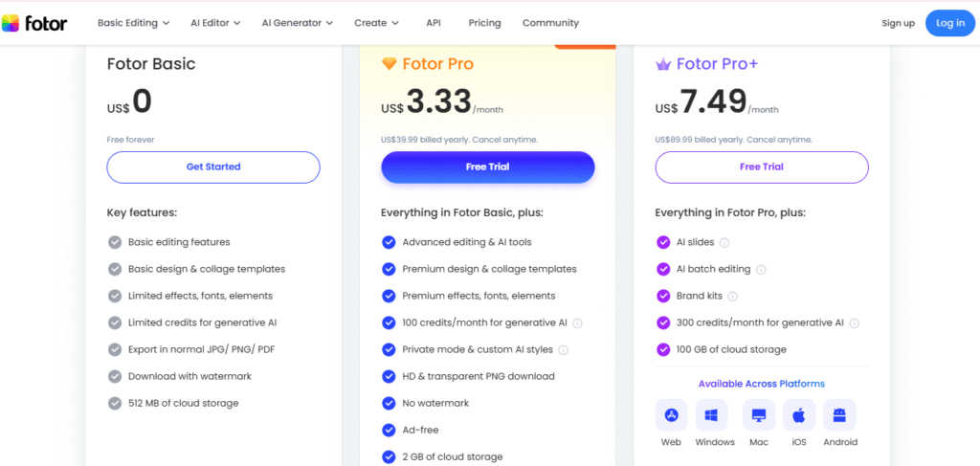Click the info icon beside AI slides

coord(724,242)
